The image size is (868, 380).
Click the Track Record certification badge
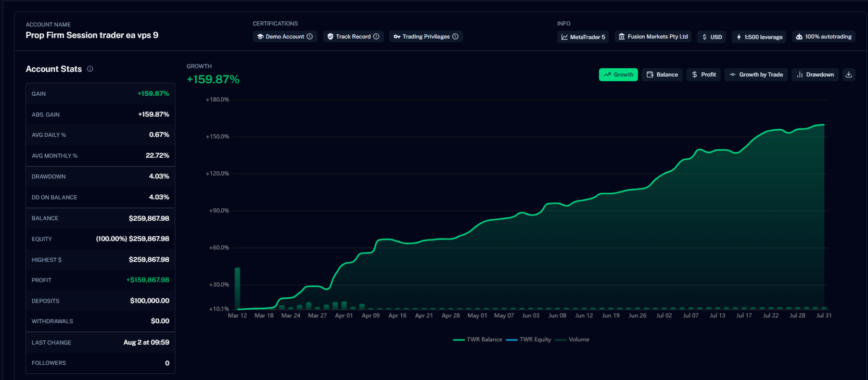click(x=353, y=36)
